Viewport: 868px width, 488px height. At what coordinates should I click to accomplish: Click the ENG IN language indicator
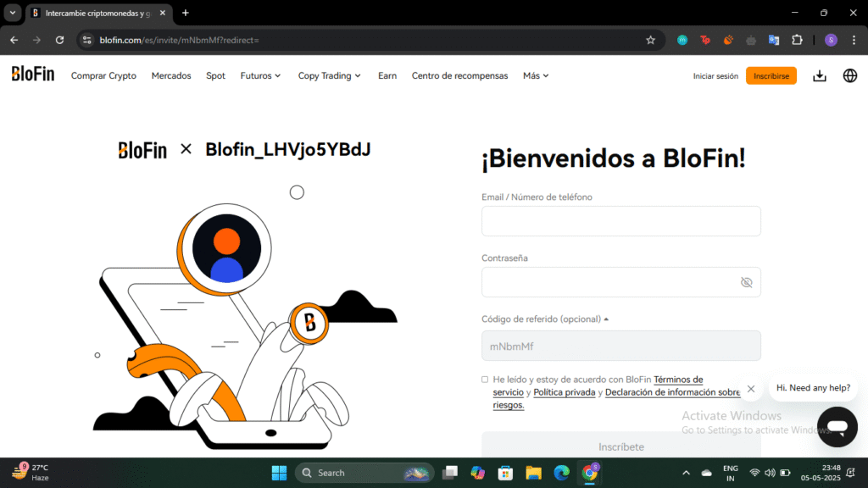(730, 473)
